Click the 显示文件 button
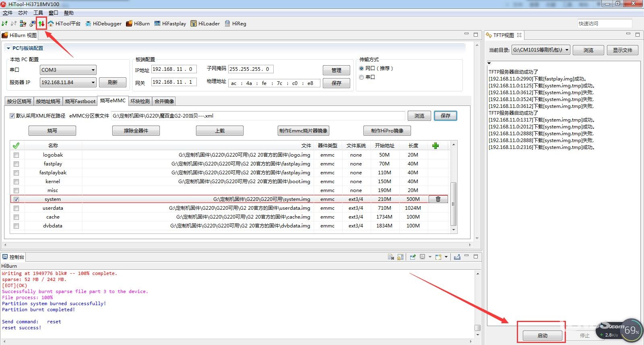The width and height of the screenshot is (644, 345). (x=623, y=50)
